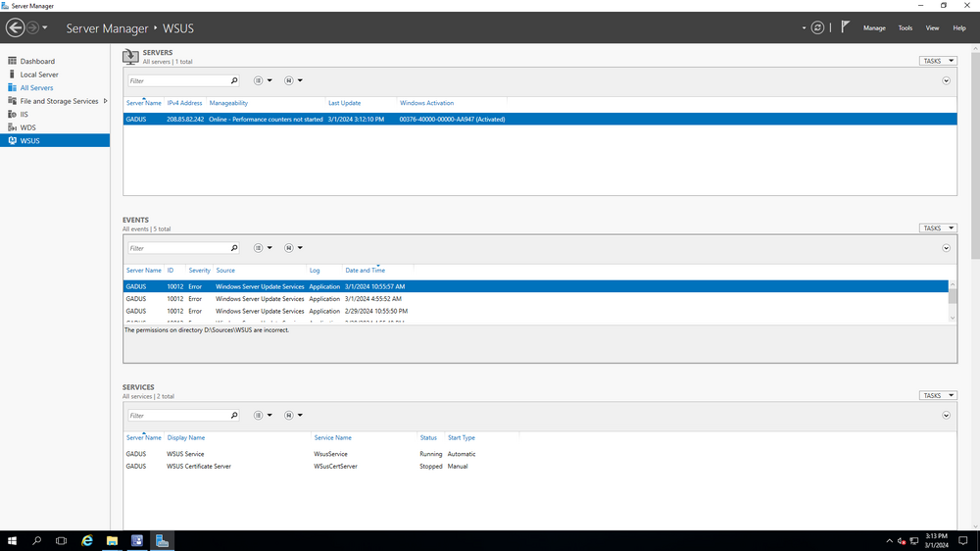This screenshot has height=551, width=980.
Task: Open navigation history dropdown arrow
Action: (45, 27)
